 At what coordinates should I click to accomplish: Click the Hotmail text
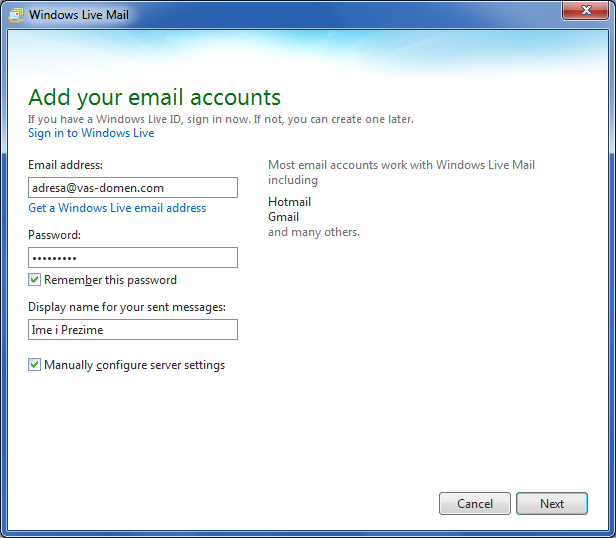point(290,202)
